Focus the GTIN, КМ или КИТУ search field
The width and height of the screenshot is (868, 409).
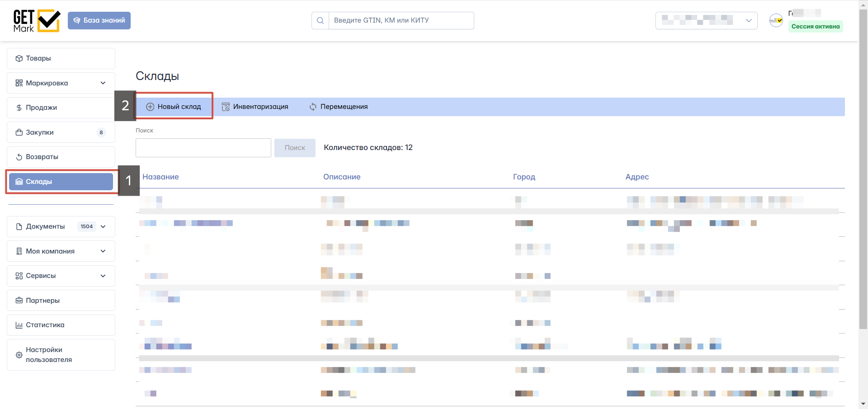click(401, 20)
